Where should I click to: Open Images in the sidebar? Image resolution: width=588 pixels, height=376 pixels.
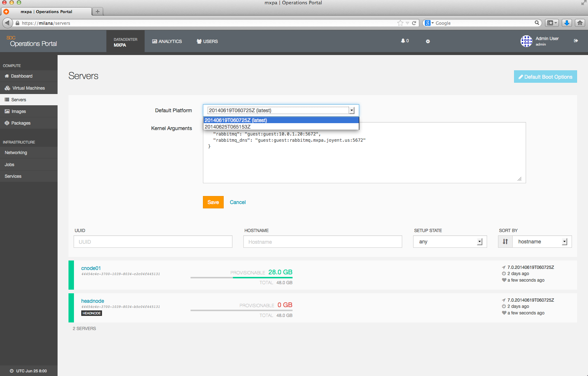29,111
